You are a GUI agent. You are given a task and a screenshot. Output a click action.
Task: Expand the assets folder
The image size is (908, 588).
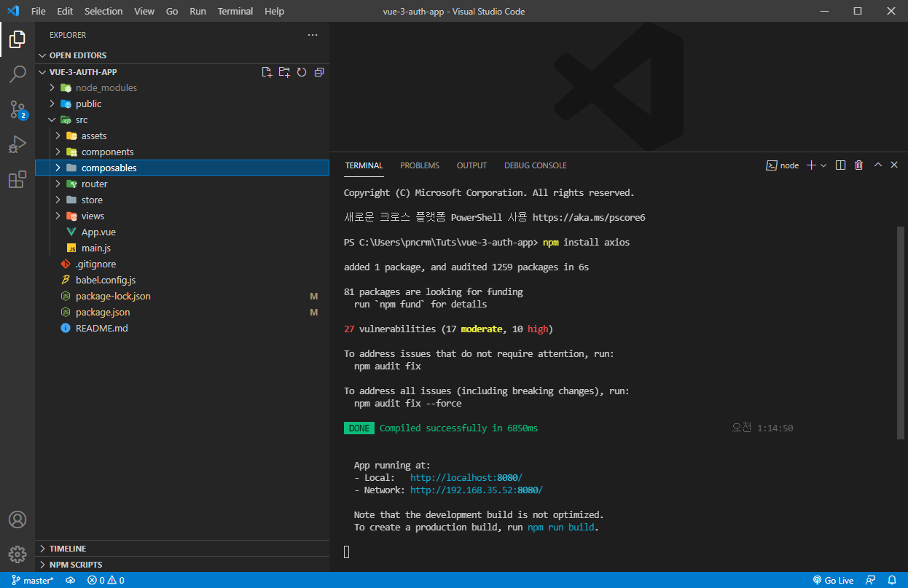[58, 136]
